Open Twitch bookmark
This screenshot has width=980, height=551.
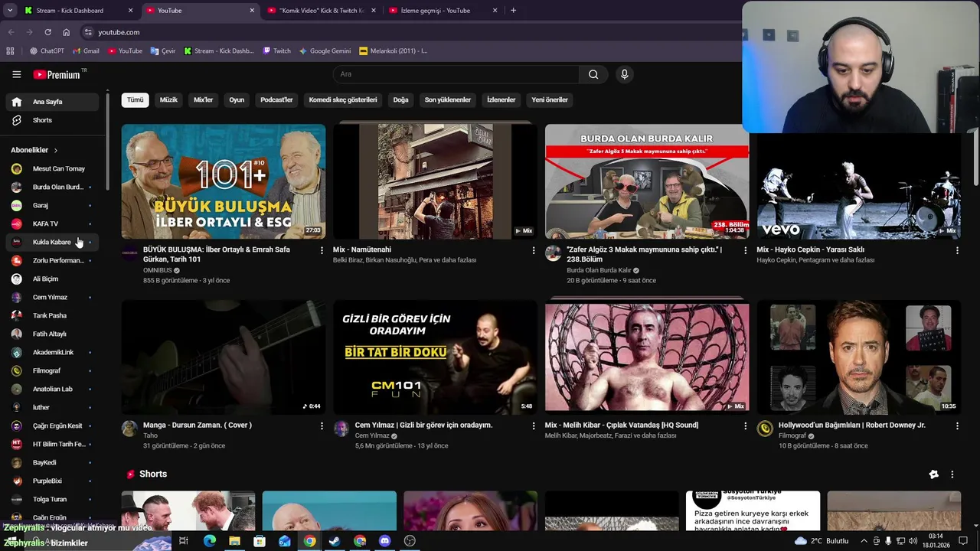pos(277,51)
